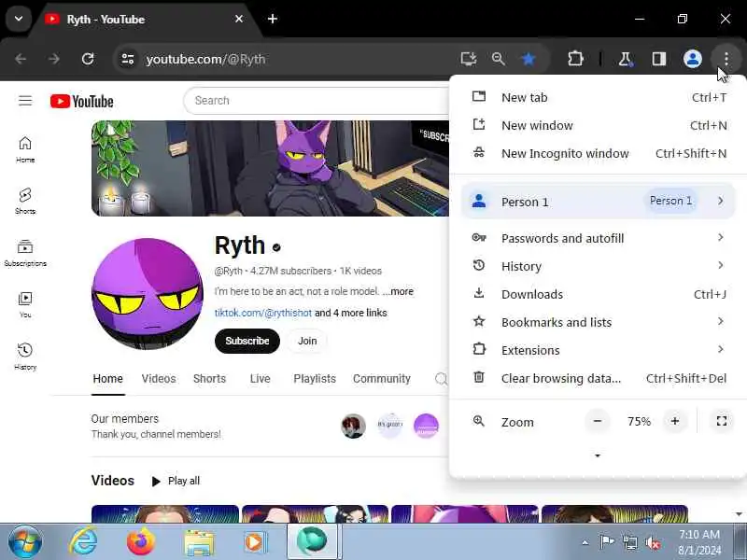Launch Firefox from taskbar
The height and width of the screenshot is (560, 747).
tap(141, 541)
